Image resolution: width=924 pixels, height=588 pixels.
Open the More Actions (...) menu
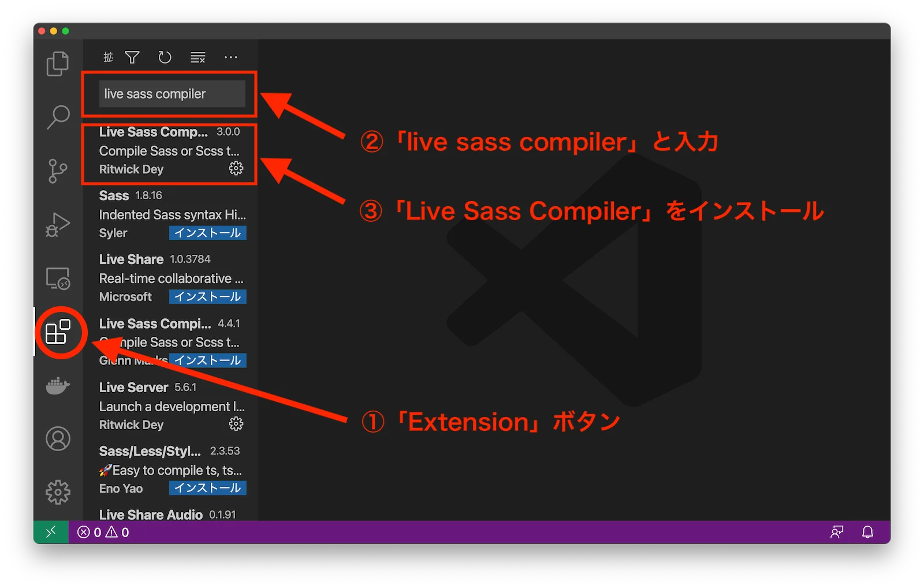click(x=231, y=57)
